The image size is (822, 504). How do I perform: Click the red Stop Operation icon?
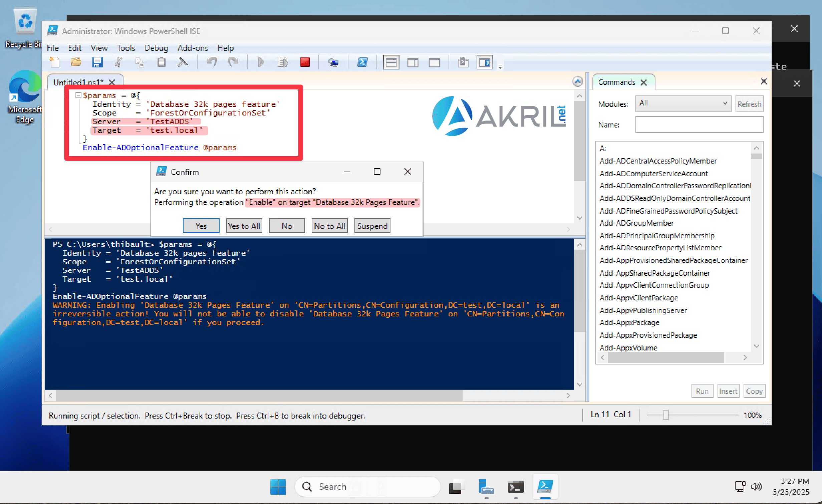click(x=305, y=62)
